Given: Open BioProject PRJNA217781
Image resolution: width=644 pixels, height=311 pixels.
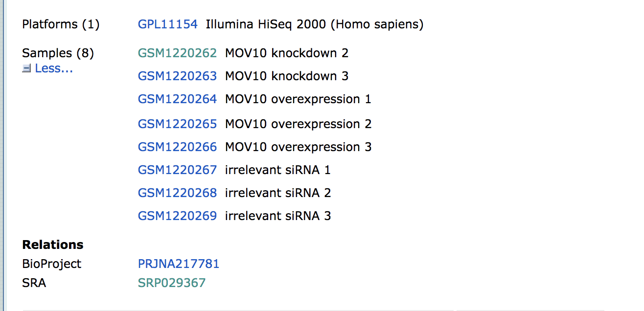Looking at the screenshot, I should pos(178,264).
